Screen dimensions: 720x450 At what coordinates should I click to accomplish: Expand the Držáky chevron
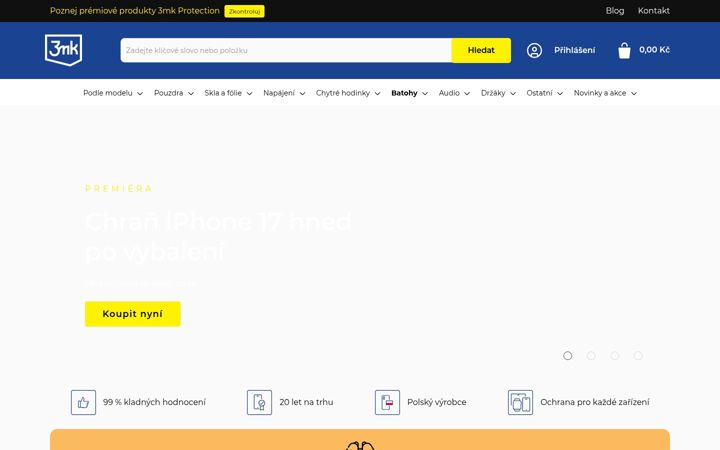pyautogui.click(x=513, y=94)
